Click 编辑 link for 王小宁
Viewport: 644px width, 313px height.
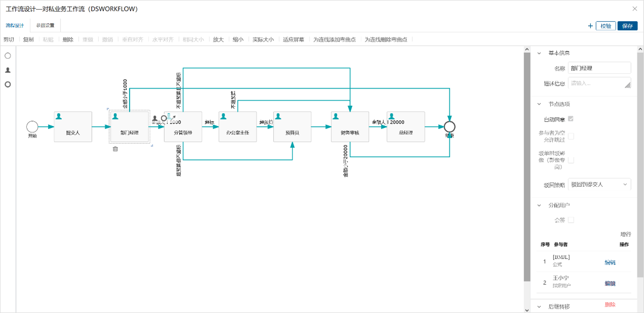(x=610, y=283)
